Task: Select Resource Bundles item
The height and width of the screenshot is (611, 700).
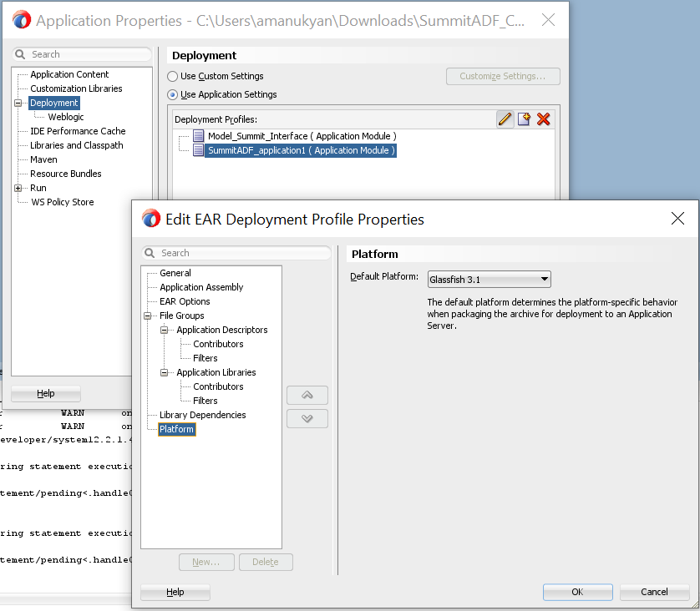Action: pos(66,174)
